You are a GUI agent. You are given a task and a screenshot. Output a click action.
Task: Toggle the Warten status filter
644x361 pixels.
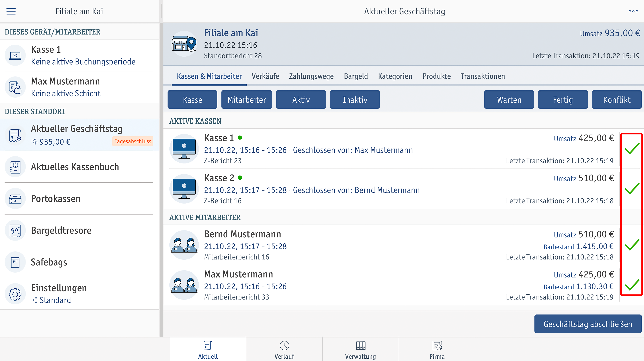509,99
